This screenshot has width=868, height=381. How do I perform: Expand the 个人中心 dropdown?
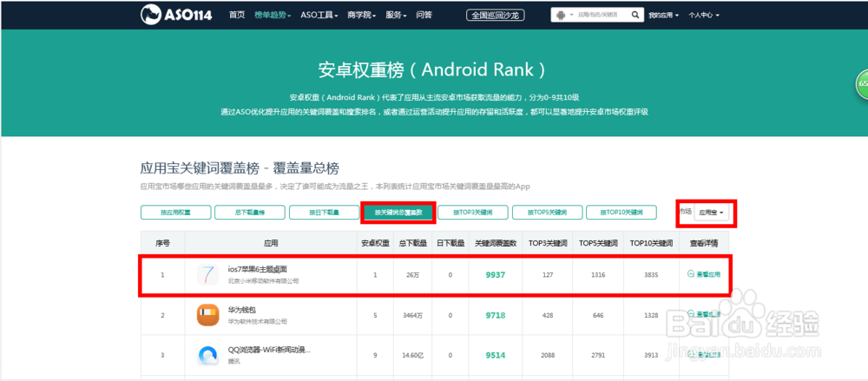tap(704, 15)
